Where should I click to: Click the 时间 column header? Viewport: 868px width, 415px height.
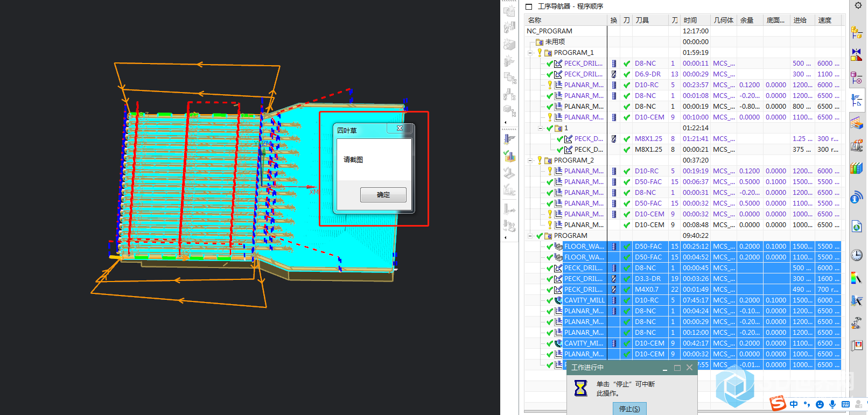point(695,20)
